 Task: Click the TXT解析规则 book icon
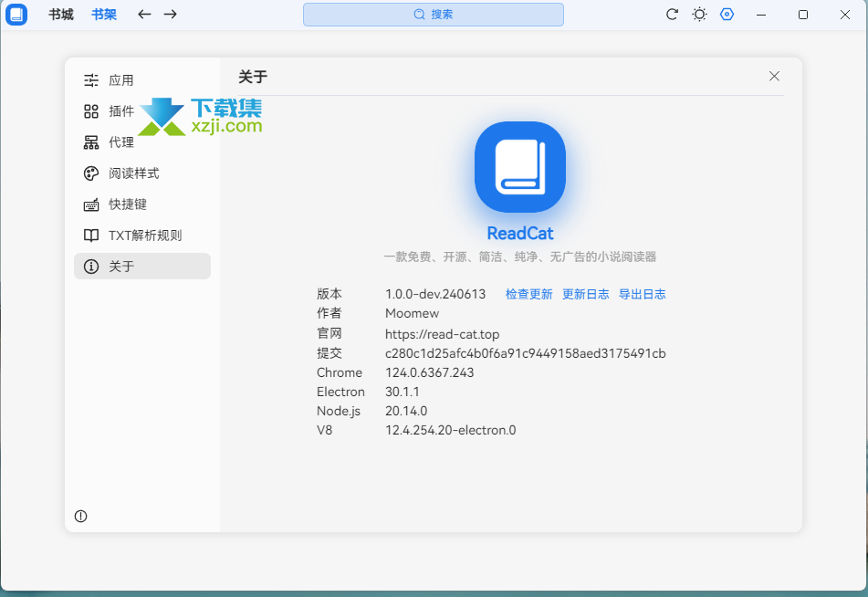click(x=91, y=236)
